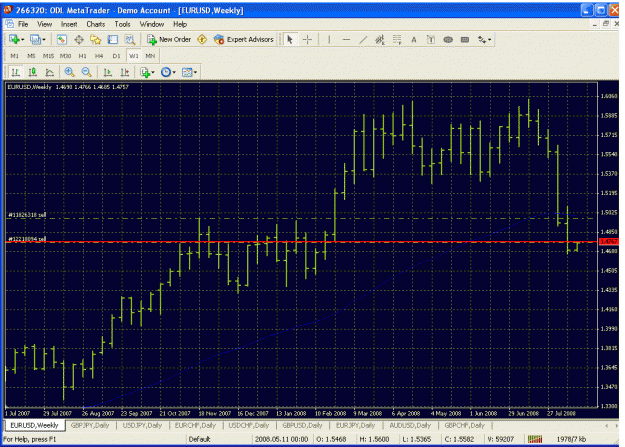Click the Default profile in status bar

pyautogui.click(x=199, y=439)
